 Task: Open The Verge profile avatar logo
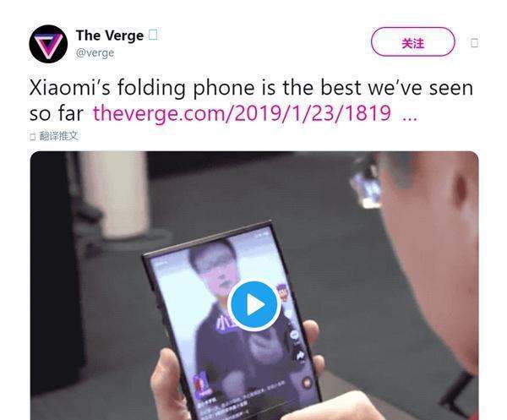[x=48, y=44]
